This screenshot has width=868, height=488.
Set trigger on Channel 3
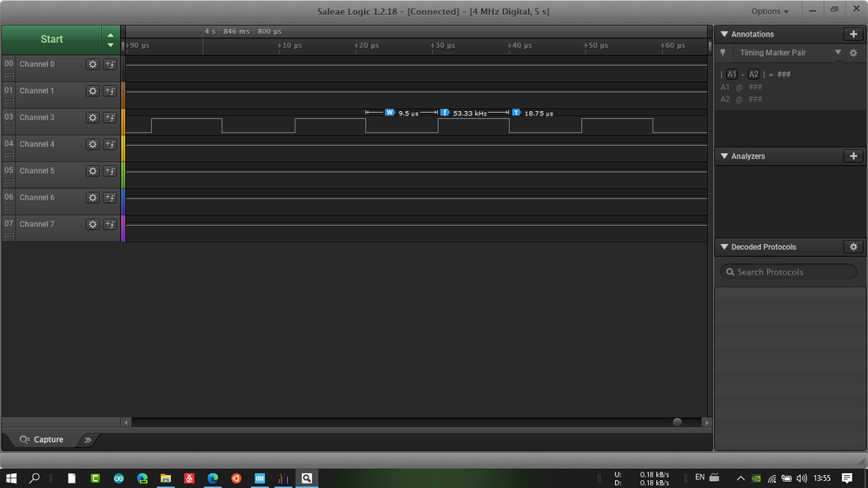109,117
